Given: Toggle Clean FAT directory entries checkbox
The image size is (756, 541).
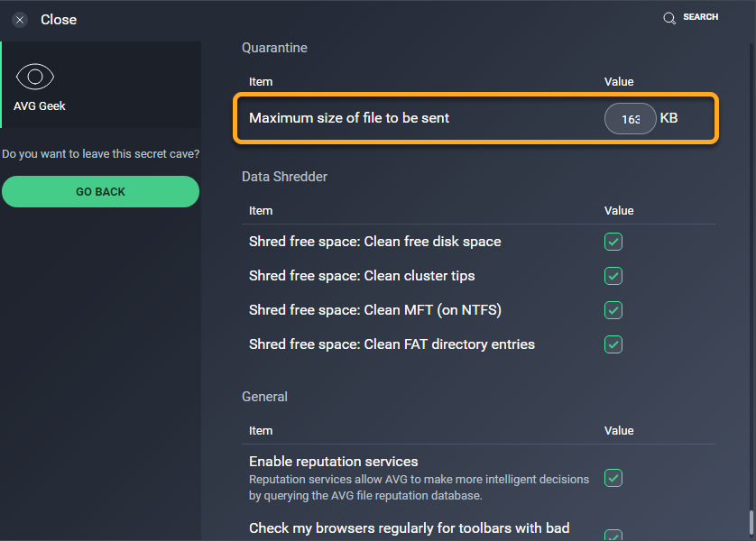Looking at the screenshot, I should (613, 344).
